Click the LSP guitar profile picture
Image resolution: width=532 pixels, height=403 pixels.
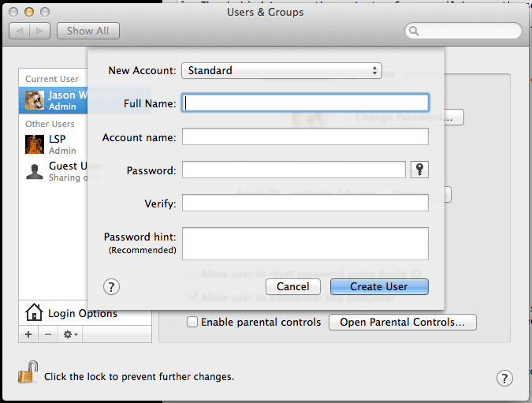coord(35,144)
